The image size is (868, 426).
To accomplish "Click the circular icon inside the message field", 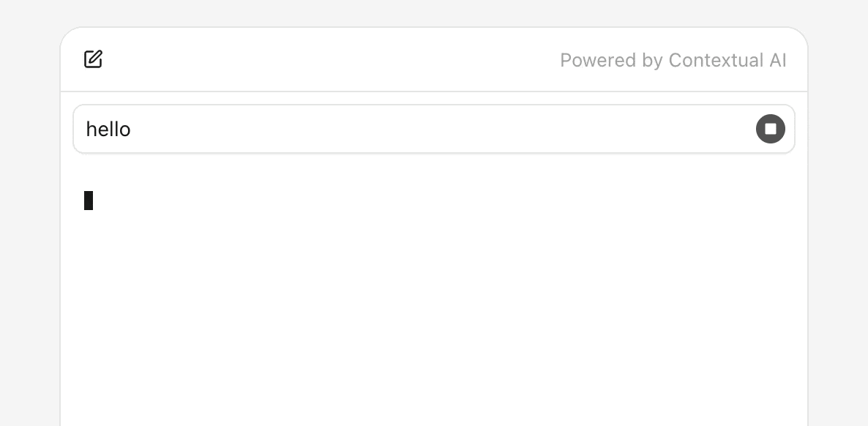I will coord(770,129).
